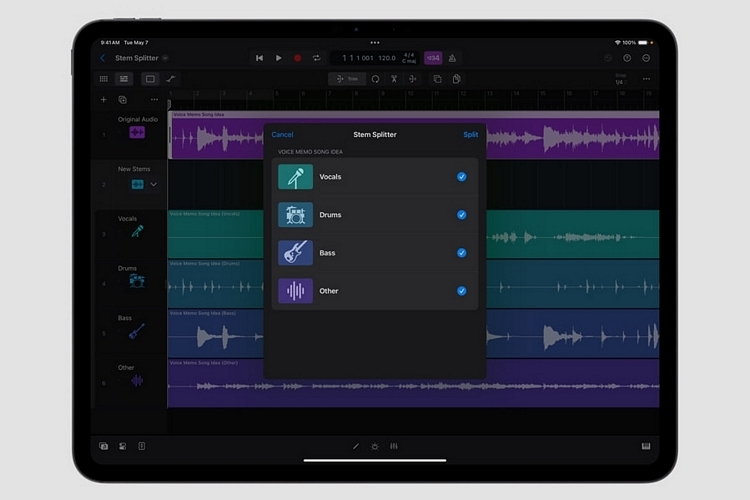
Task: Open the mixer faders icon at bottom
Action: 394,446
